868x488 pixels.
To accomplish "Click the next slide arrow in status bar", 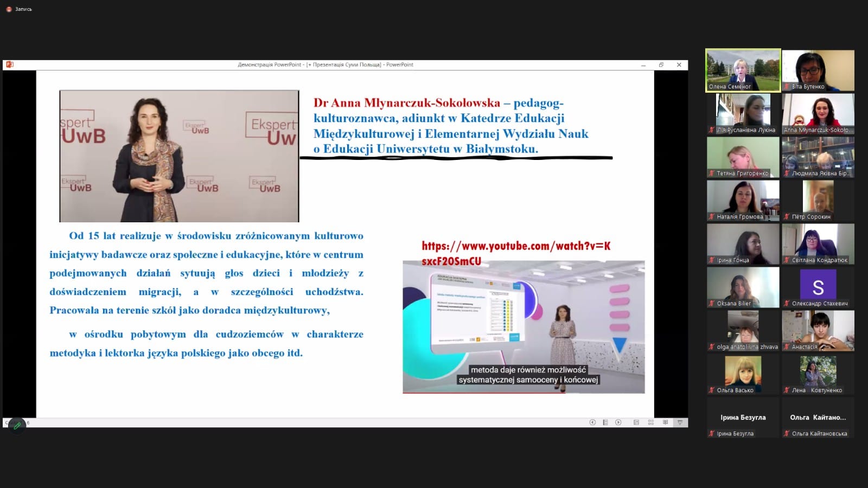I will (618, 422).
